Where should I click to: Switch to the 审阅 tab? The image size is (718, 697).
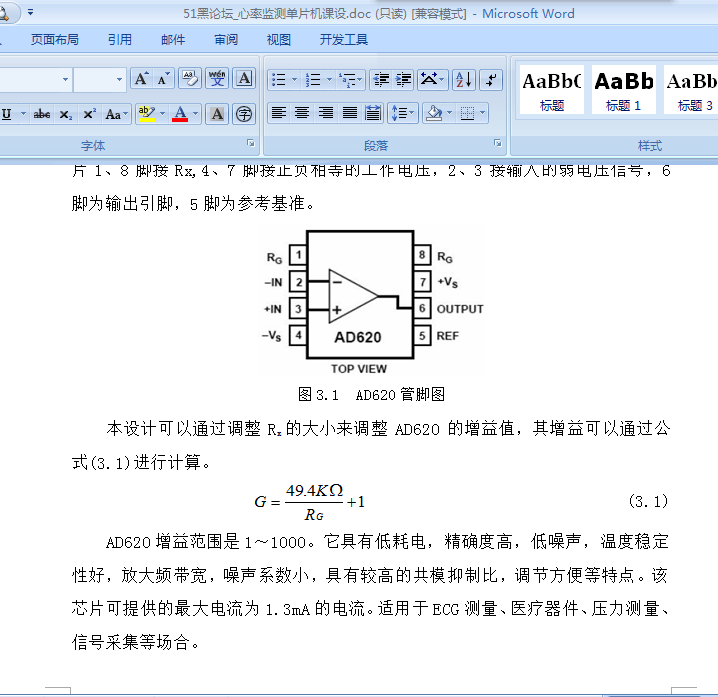point(226,40)
